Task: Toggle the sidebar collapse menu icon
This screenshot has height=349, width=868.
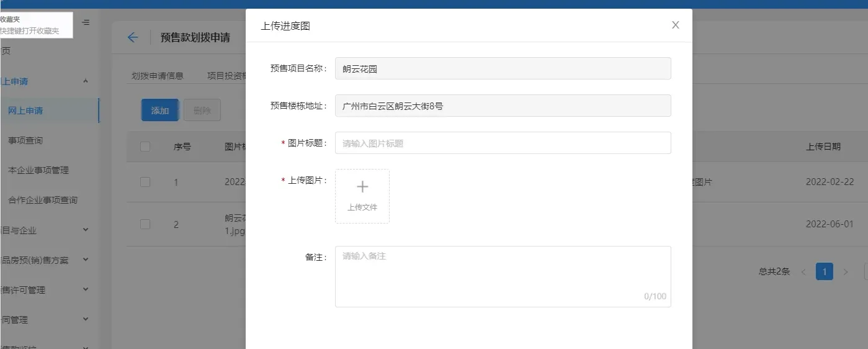Action: [86, 22]
